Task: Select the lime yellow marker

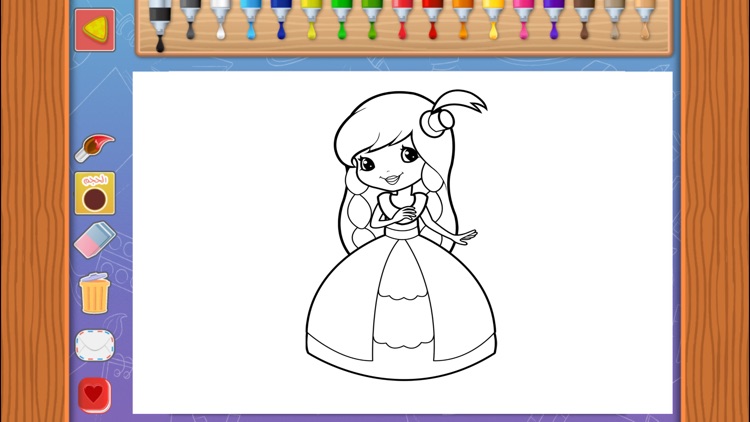Action: [x=311, y=19]
